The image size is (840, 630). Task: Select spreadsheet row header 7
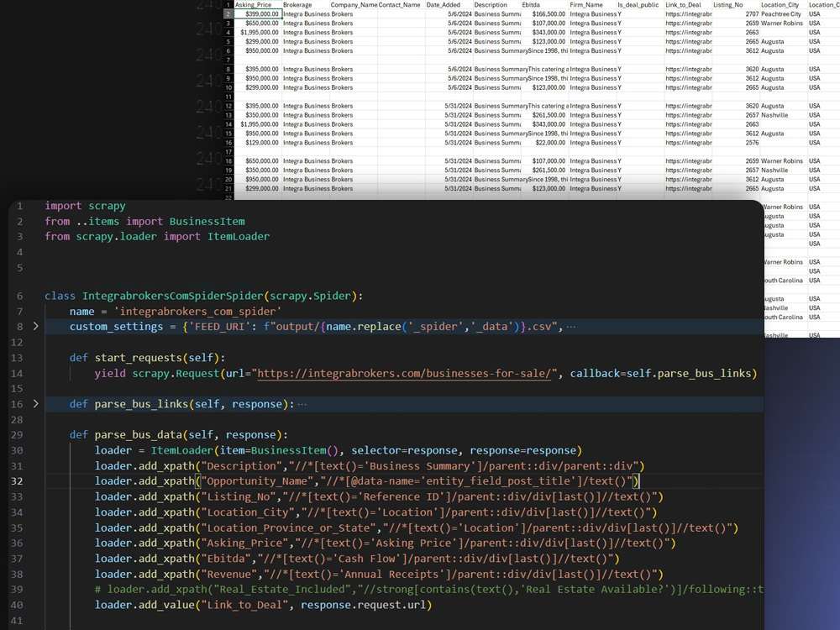tap(228, 60)
